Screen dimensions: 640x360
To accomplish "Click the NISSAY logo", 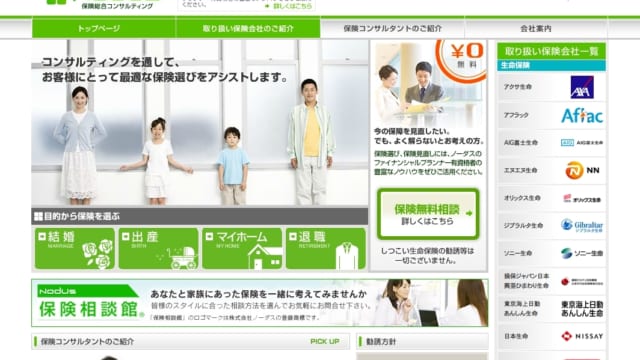I will click(x=582, y=336).
